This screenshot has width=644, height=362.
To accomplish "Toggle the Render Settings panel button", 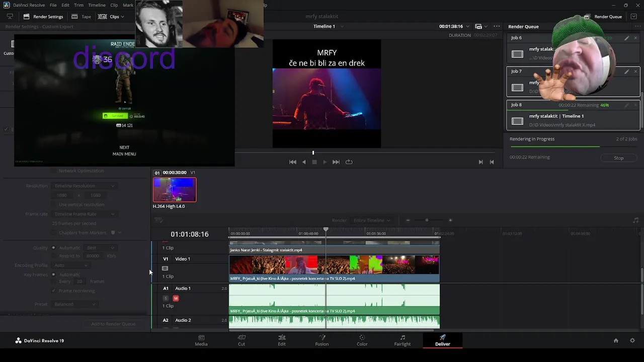I will click(x=43, y=17).
